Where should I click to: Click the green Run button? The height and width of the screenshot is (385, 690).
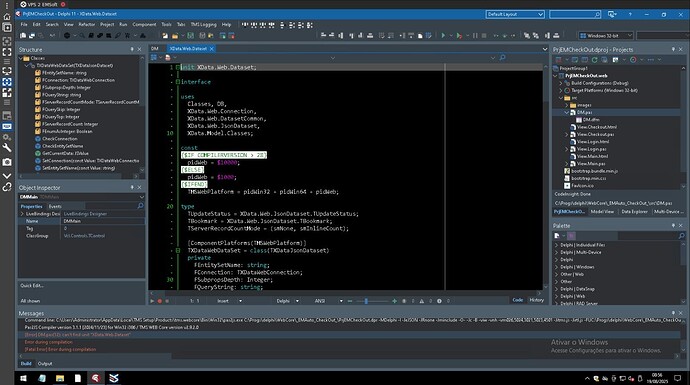[x=443, y=36]
